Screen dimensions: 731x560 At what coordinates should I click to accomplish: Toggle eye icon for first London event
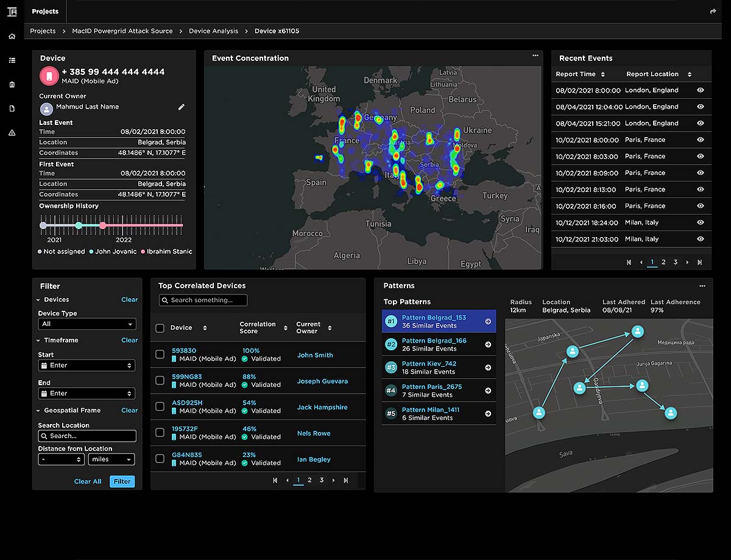pos(701,90)
